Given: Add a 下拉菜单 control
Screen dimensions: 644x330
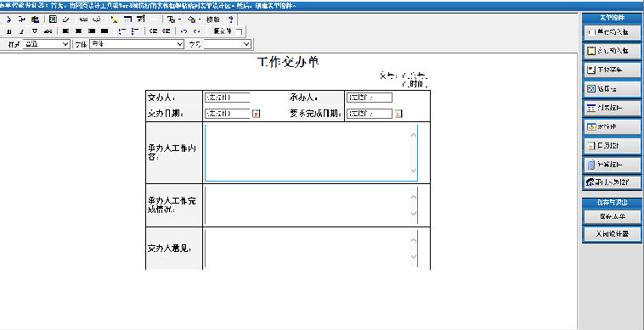Looking at the screenshot, I should click(x=612, y=70).
